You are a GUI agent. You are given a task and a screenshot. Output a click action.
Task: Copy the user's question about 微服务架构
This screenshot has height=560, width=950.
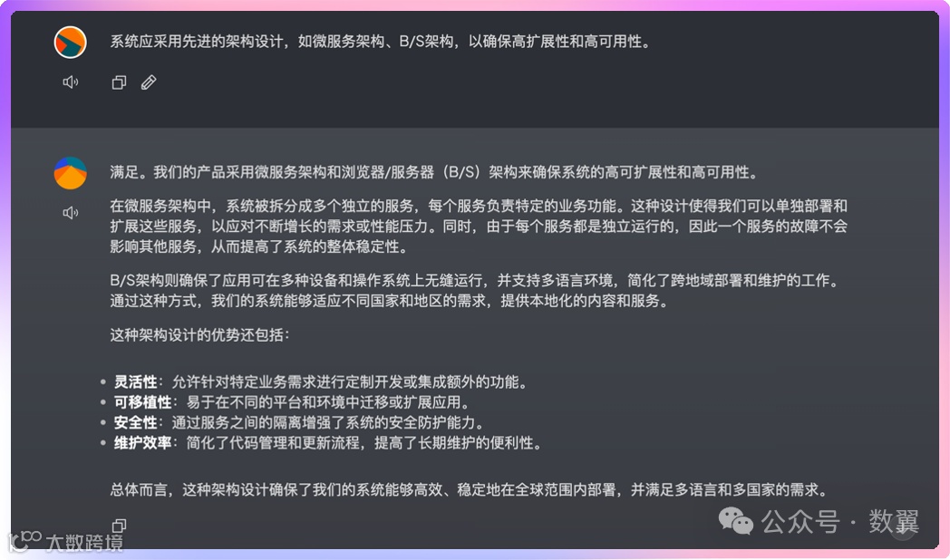tap(119, 82)
